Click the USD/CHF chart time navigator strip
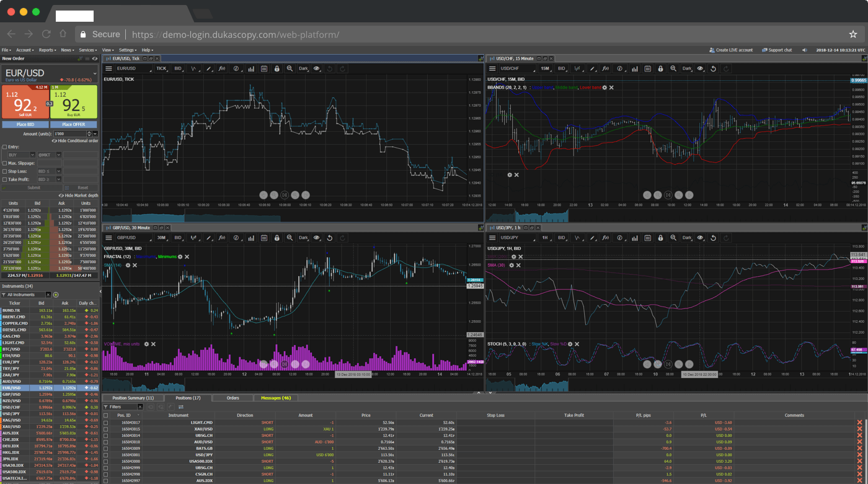This screenshot has width=868, height=484. pyautogui.click(x=676, y=216)
